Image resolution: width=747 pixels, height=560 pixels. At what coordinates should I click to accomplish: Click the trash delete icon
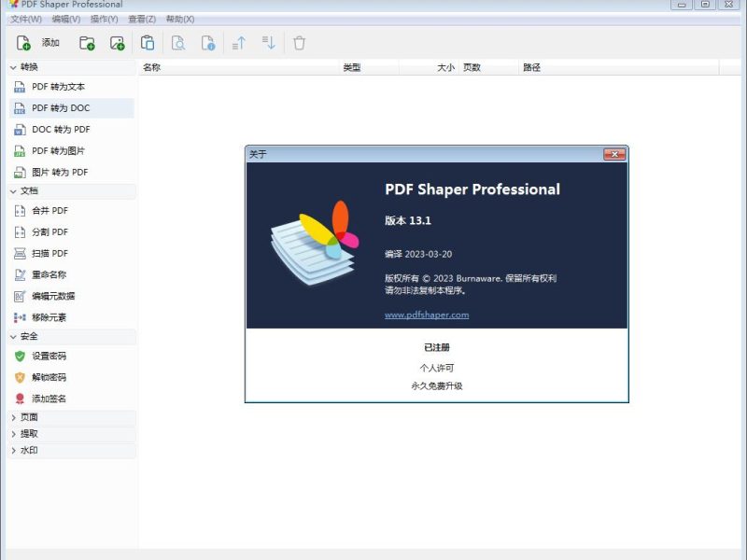click(299, 43)
